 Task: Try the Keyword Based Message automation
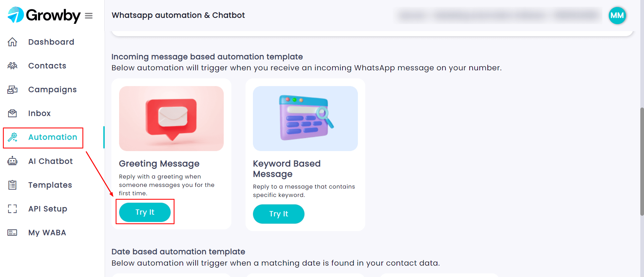click(279, 214)
